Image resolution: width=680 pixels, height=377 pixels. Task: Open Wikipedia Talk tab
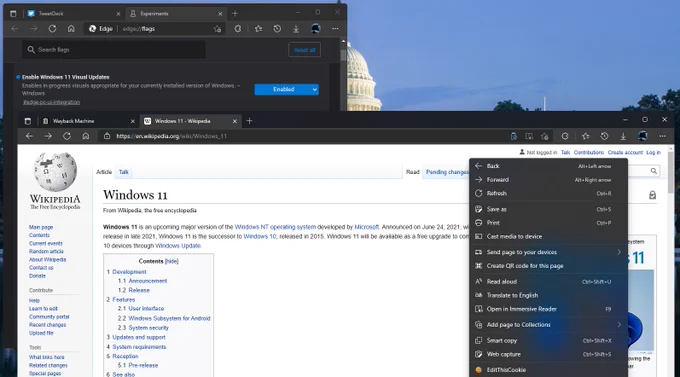(x=124, y=172)
